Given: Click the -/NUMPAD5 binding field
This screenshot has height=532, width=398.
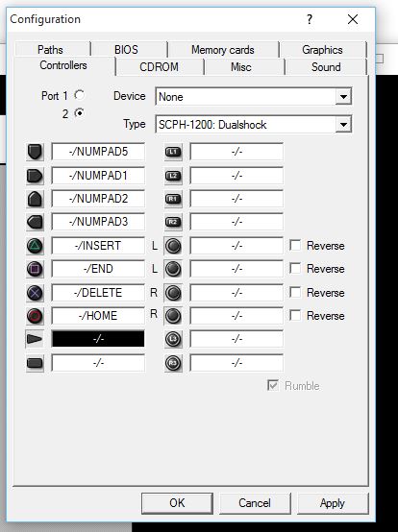Looking at the screenshot, I should click(x=98, y=152).
